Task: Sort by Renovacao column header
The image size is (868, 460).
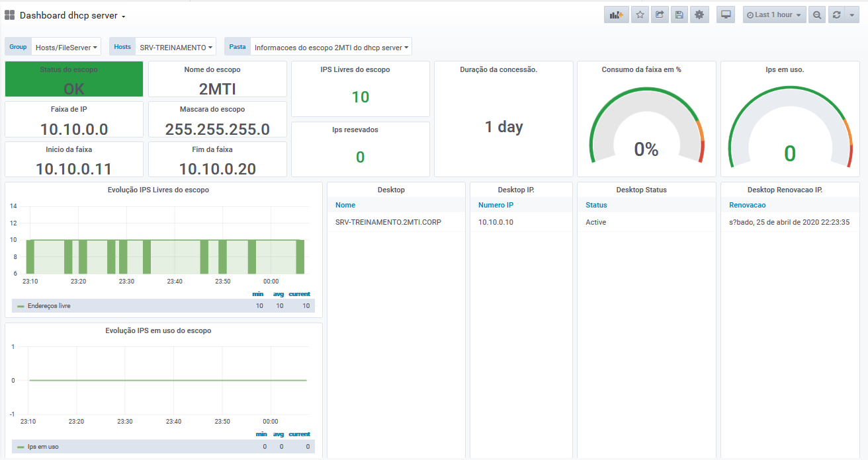Action: [748, 205]
